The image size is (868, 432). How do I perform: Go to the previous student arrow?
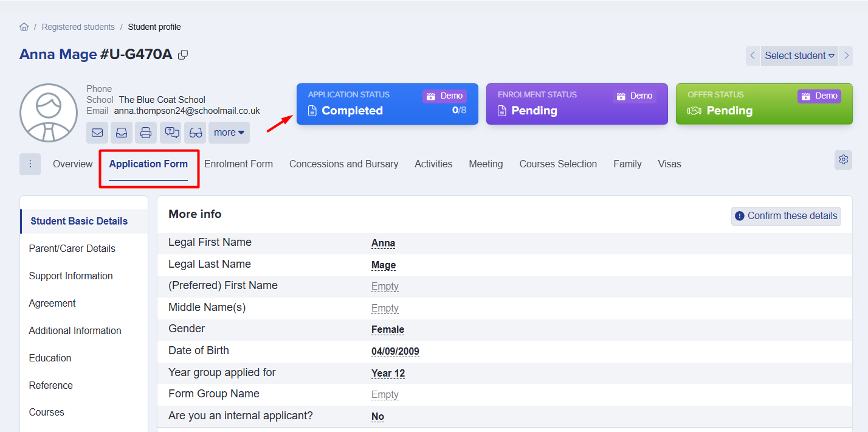tap(753, 55)
